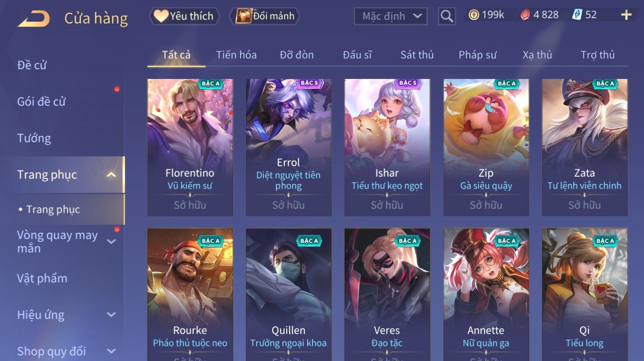Open Đổi mảnh chest exchange button
Viewport: 644px width, 361px height.
[x=265, y=16]
